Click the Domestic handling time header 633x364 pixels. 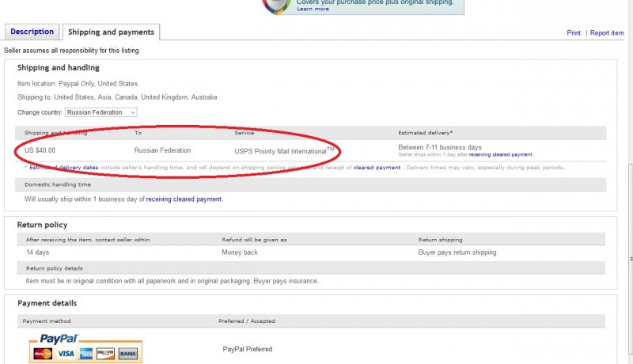(58, 185)
